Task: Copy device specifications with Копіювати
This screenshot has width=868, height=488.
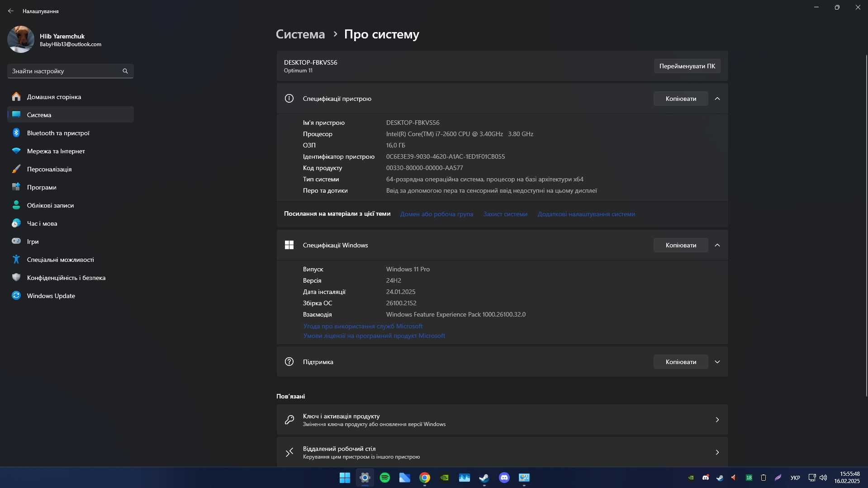Action: pyautogui.click(x=681, y=99)
